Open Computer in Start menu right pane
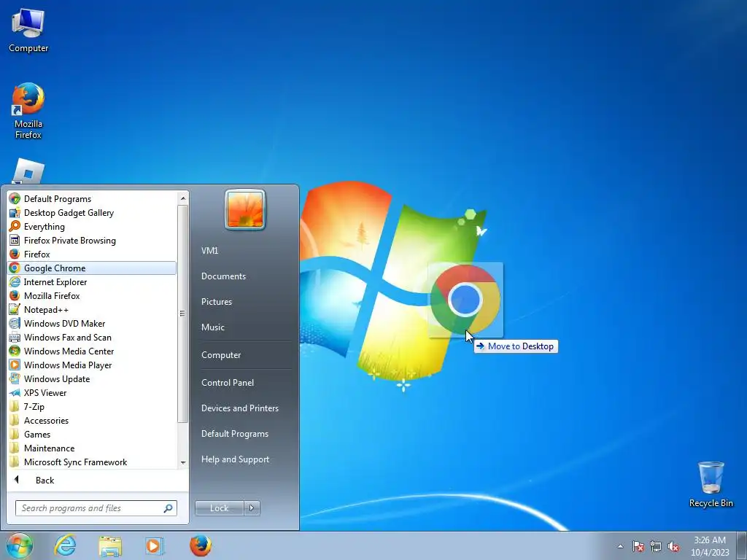This screenshot has height=560, width=747. (221, 355)
